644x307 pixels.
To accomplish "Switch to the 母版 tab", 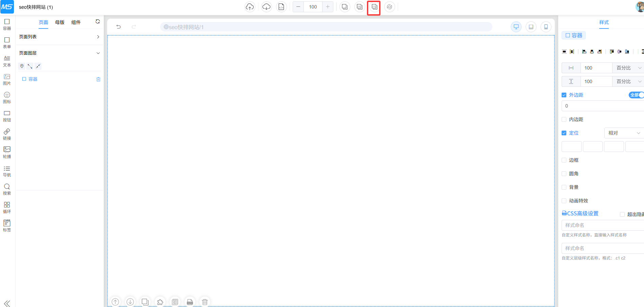I will tap(60, 22).
